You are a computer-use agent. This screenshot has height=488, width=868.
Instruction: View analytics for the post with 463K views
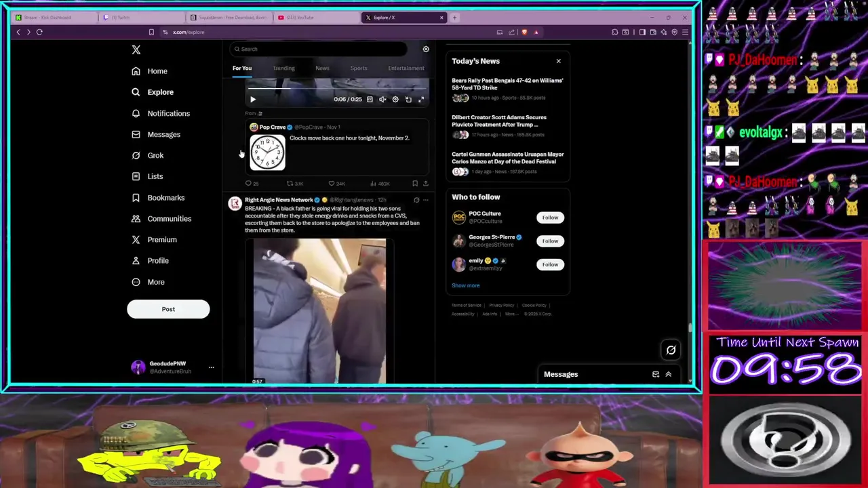(380, 184)
